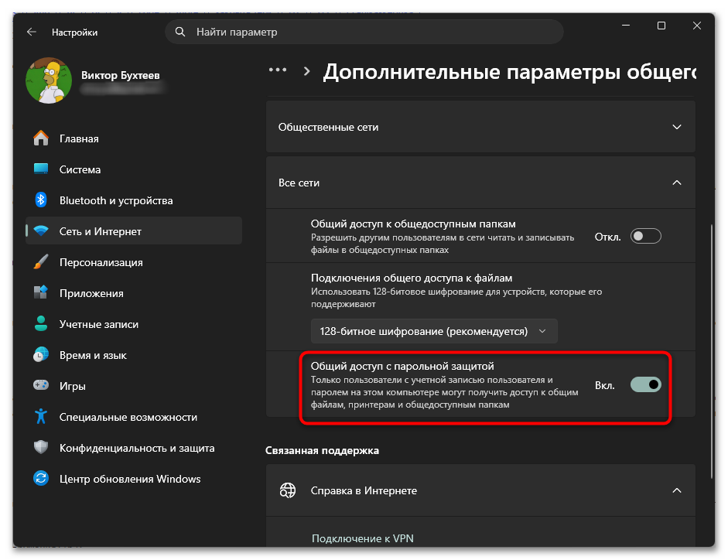Click the Wi-Fi icon beside Сеть и Интернет
Viewport: 728px width, 560px height.
click(41, 230)
